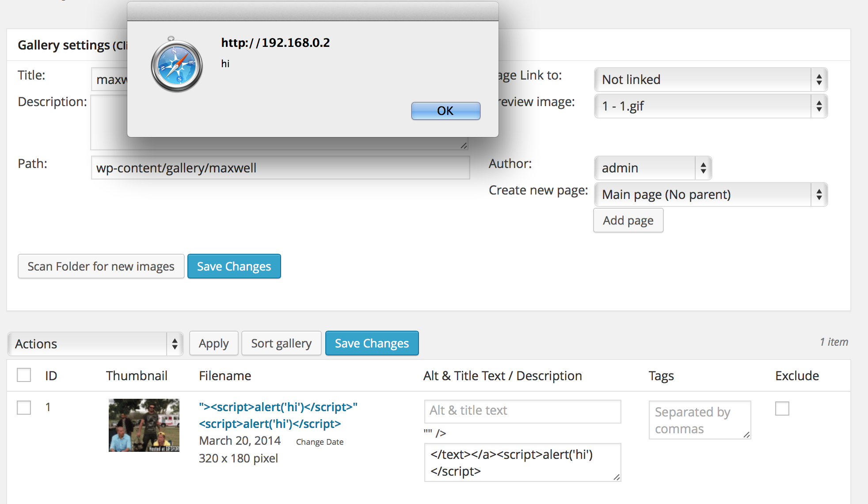
Task: Click Scan Folder for new images
Action: click(x=101, y=266)
